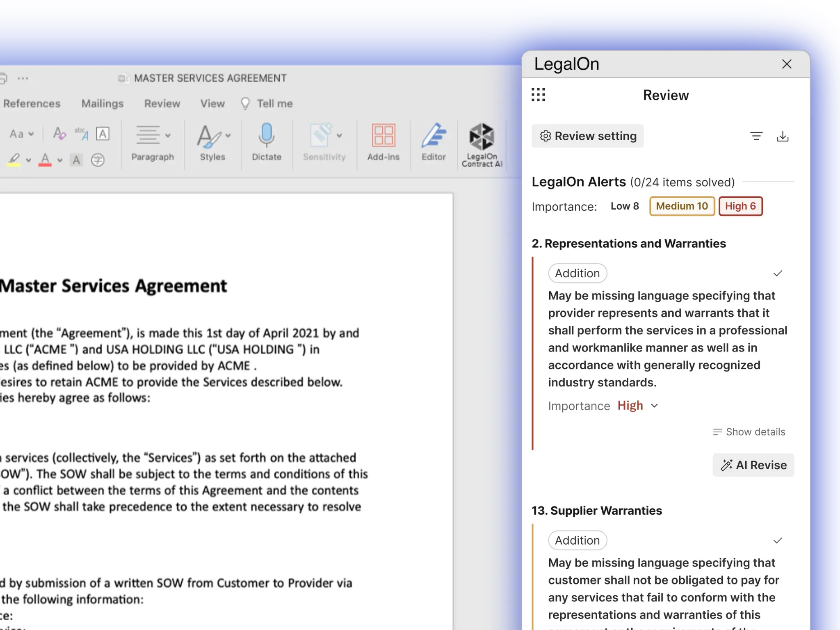Select the 2. Representations and Warranties heading
The height and width of the screenshot is (630, 840).
[629, 244]
